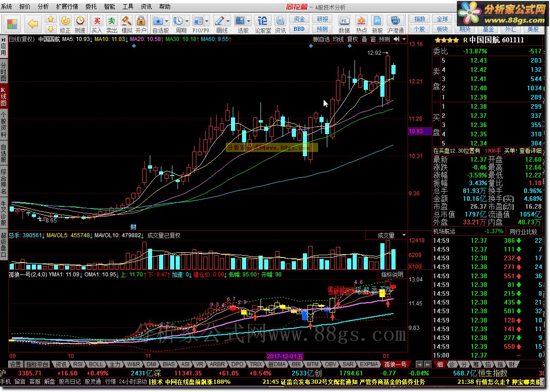Select the W&R indicator tab
This screenshot has height=392, width=550.
pyautogui.click(x=133, y=364)
